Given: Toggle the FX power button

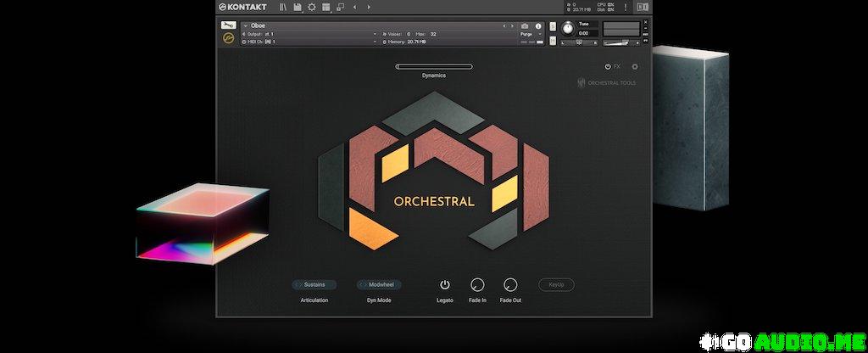Looking at the screenshot, I should point(608,66).
